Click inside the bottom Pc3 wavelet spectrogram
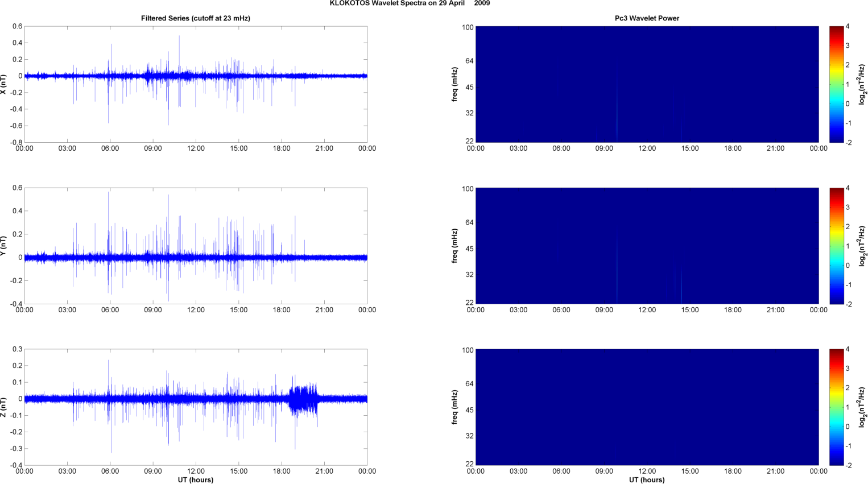The height and width of the screenshot is (484, 868). coord(647,407)
